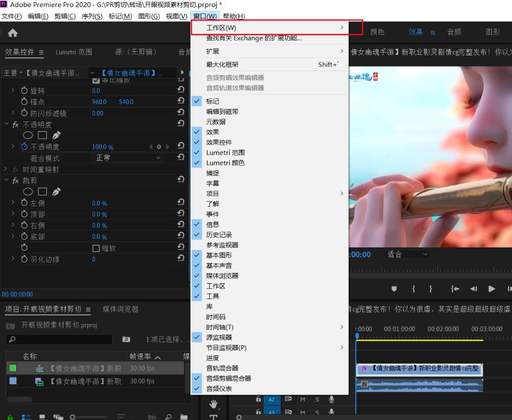This screenshot has height=420, width=512.
Task: Switch project panel to list view
Action: click(x=25, y=417)
